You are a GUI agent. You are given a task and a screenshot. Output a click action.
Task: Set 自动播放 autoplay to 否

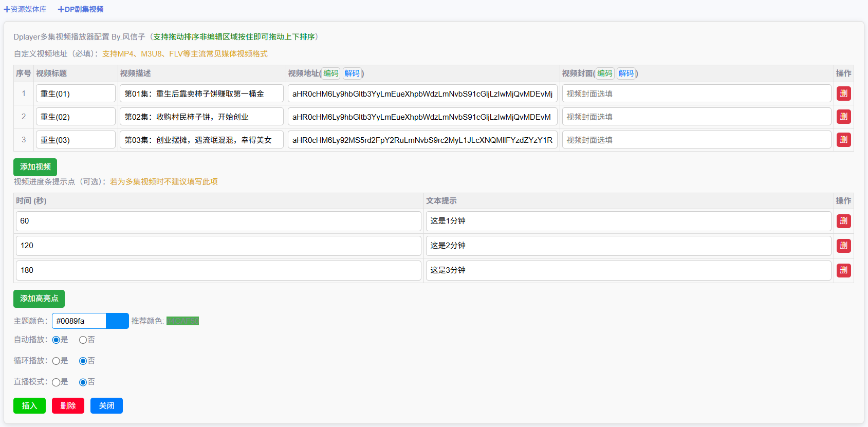click(x=83, y=340)
